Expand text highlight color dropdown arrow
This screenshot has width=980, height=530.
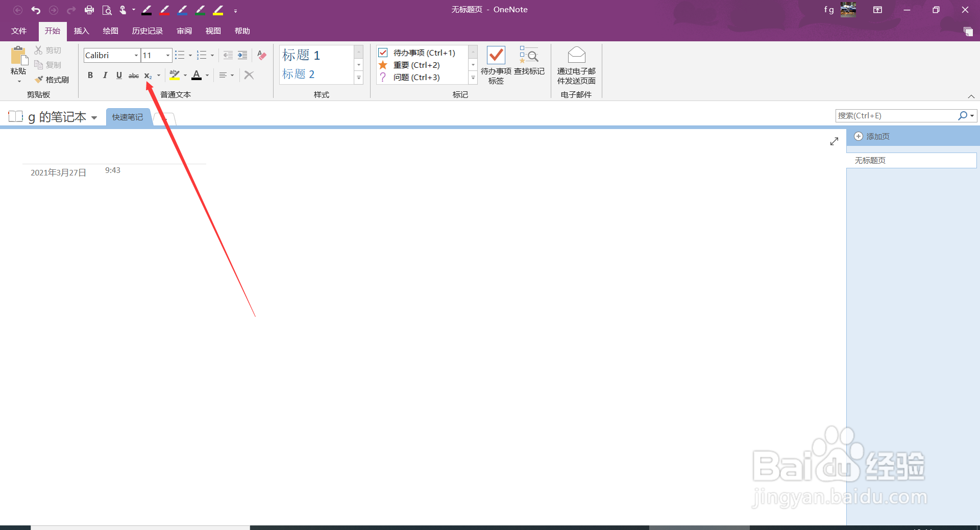coord(185,75)
